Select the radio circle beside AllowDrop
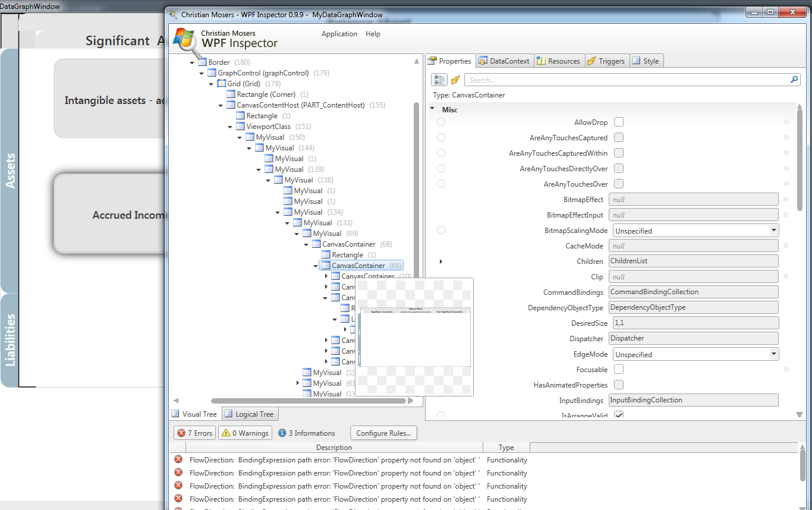Viewport: 812px width, 510px height. tap(441, 122)
